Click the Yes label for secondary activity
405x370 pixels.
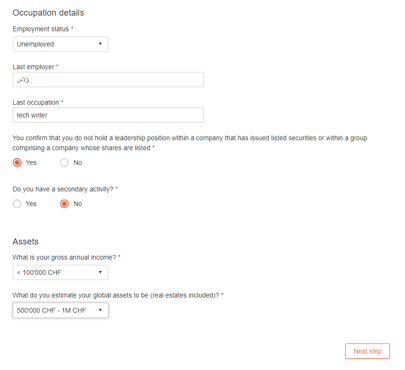[31, 204]
